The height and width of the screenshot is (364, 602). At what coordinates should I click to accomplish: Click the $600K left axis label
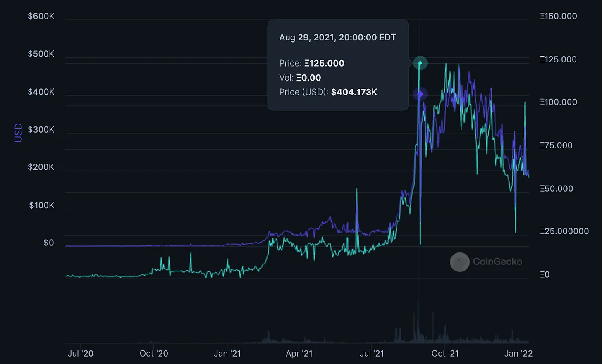[x=41, y=16]
